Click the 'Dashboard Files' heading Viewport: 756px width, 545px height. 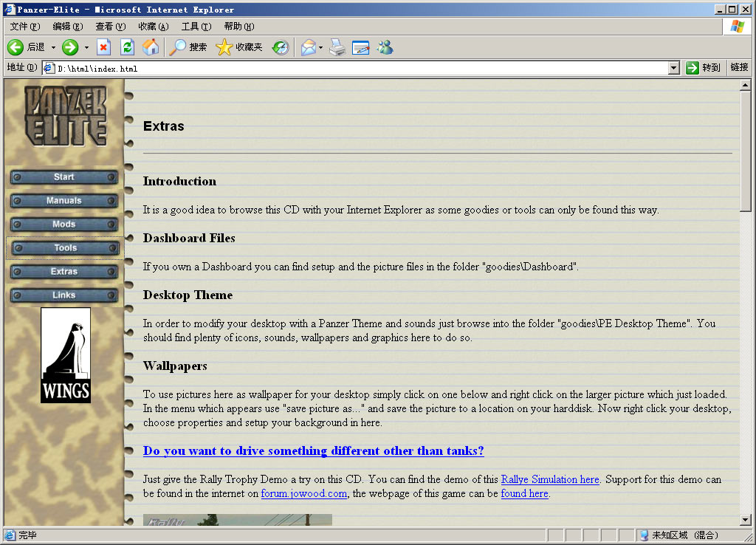click(x=189, y=238)
